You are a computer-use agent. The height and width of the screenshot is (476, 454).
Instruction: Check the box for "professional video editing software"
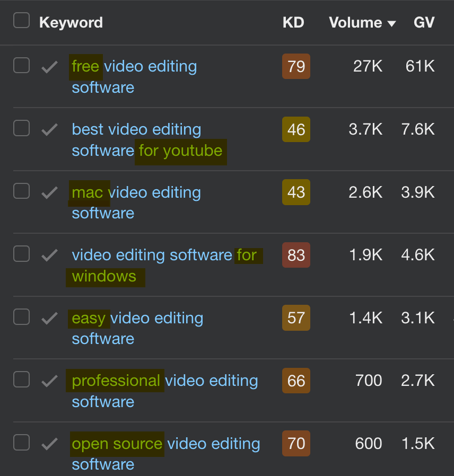(21, 380)
